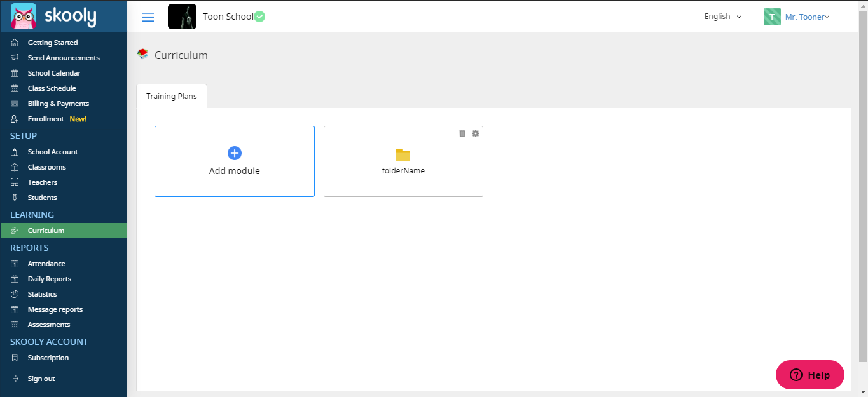The width and height of the screenshot is (868, 397).
Task: Click the Mr. Tooner avatar icon
Action: [772, 17]
